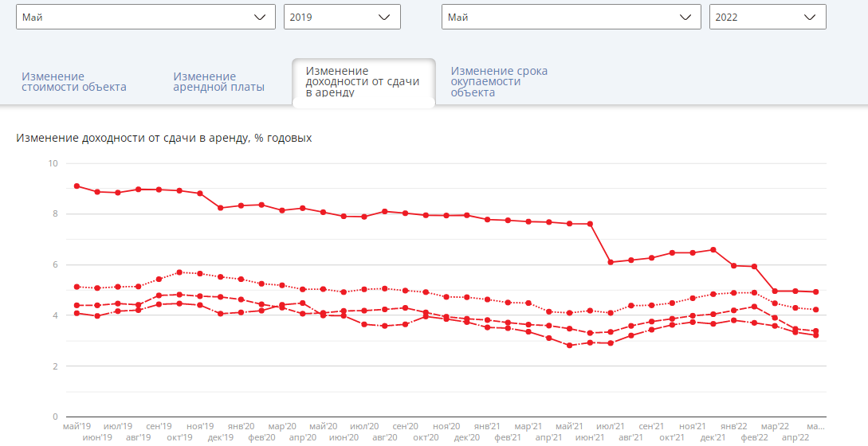Screen dimensions: 868x446
Task: Switch to Изменение стоимости объекта tab
Action: coord(73,81)
